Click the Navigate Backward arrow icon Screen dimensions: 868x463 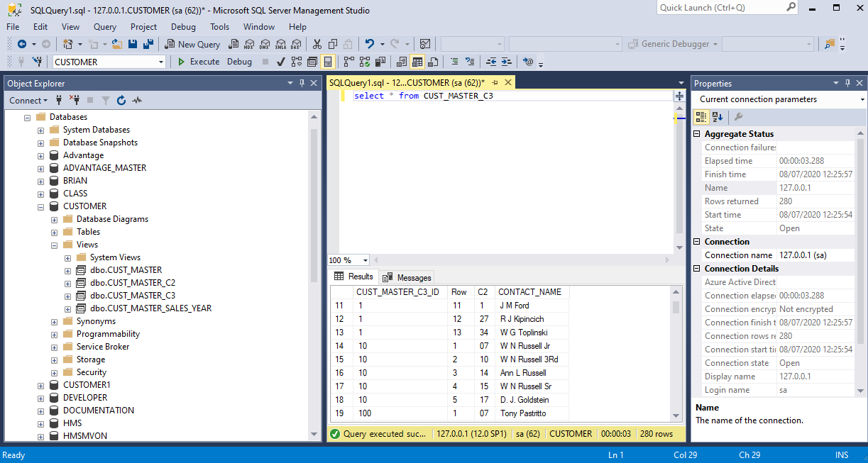coord(22,44)
